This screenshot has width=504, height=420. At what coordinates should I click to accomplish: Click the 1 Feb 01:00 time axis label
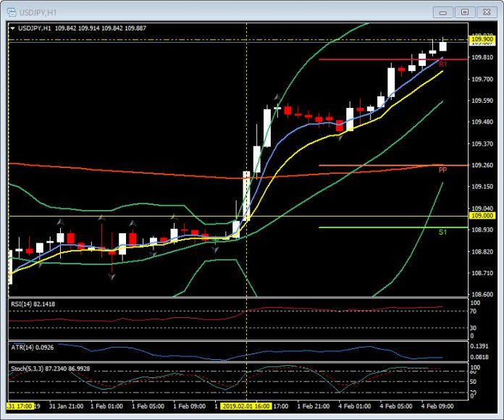pos(106,406)
